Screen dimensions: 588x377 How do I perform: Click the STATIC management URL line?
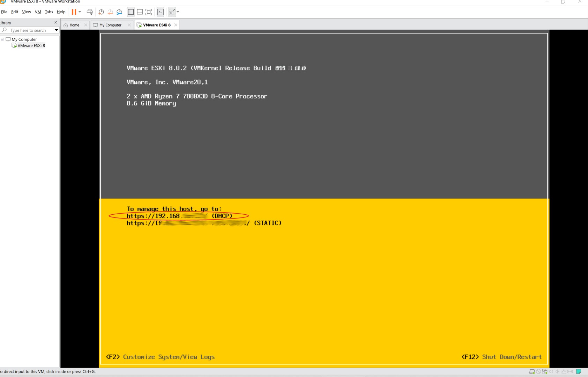coord(204,223)
